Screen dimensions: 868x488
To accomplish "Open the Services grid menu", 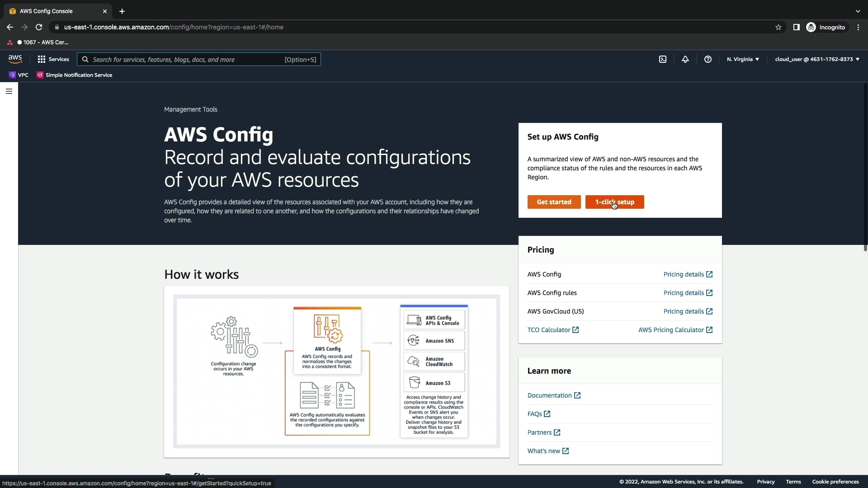I will pos(53,59).
